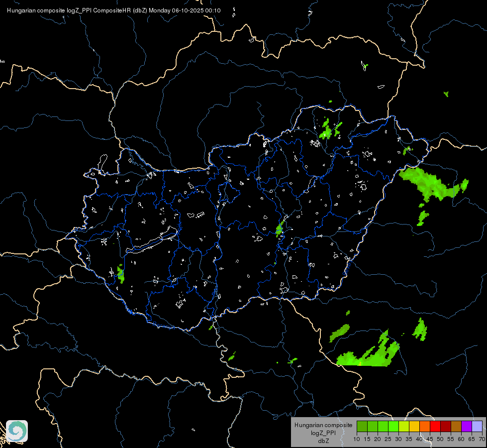Click the 'dbZ' unit label in the legend
The image size is (487, 448).
tap(323, 441)
